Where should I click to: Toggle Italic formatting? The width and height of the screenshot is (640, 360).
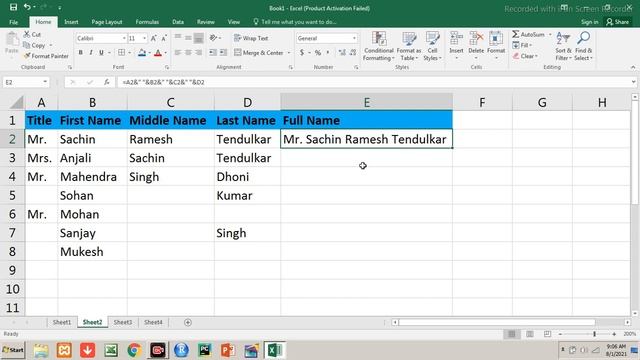(91, 52)
